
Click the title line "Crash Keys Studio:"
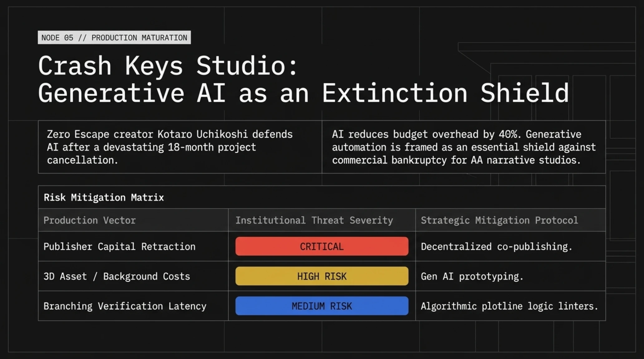click(x=168, y=66)
